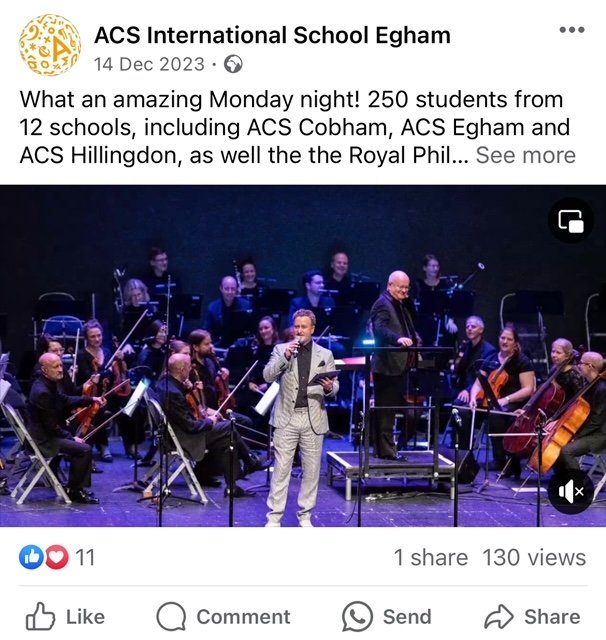Expand post text with See more
This screenshot has height=640, width=606.
pos(526,156)
